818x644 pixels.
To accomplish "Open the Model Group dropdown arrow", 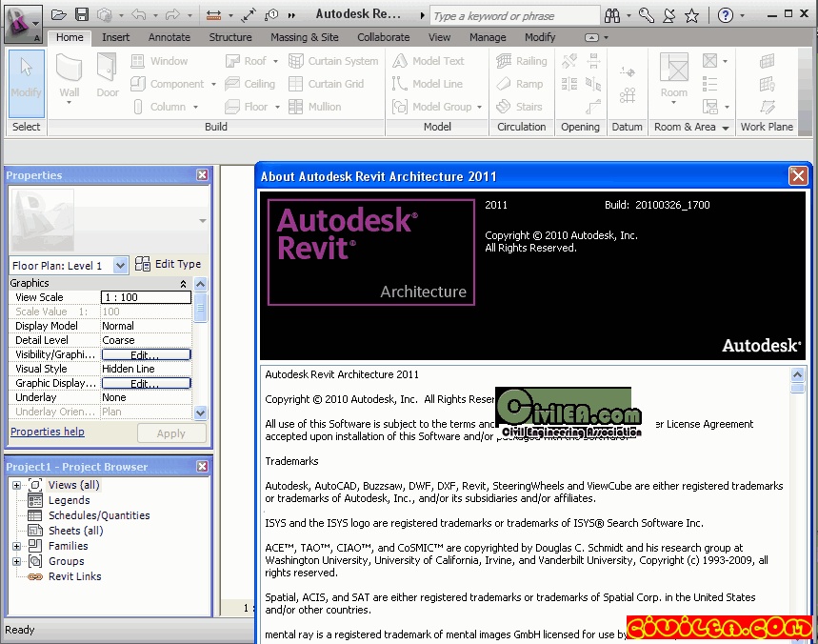I will click(x=479, y=107).
